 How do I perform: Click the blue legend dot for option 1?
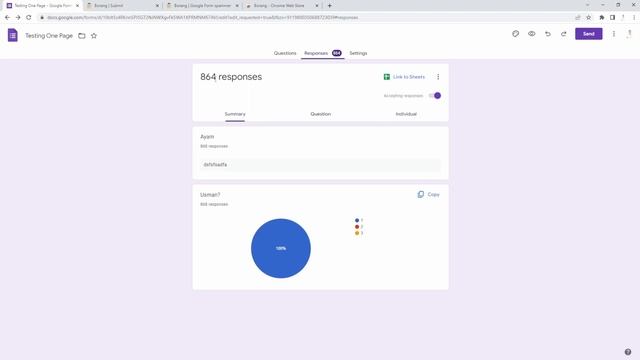coord(357,220)
